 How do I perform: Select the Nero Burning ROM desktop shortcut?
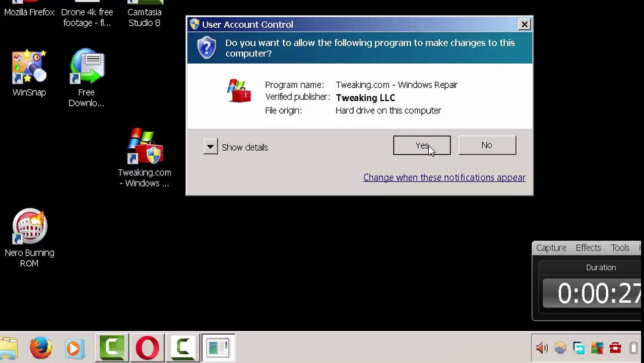29,238
